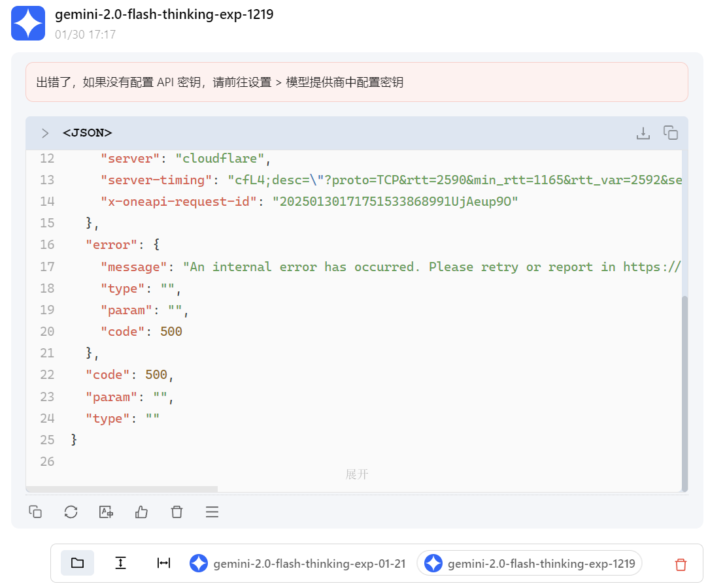Click the red trash icon
This screenshot has width=708, height=588.
681,564
